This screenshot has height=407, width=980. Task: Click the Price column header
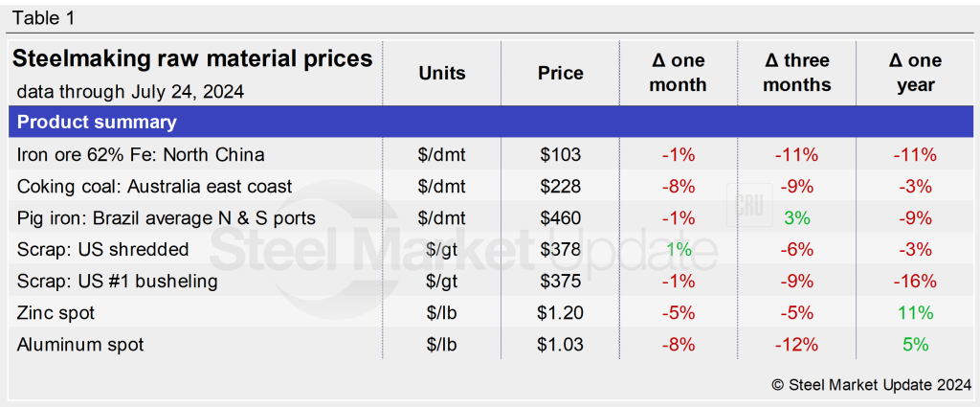[x=560, y=73]
